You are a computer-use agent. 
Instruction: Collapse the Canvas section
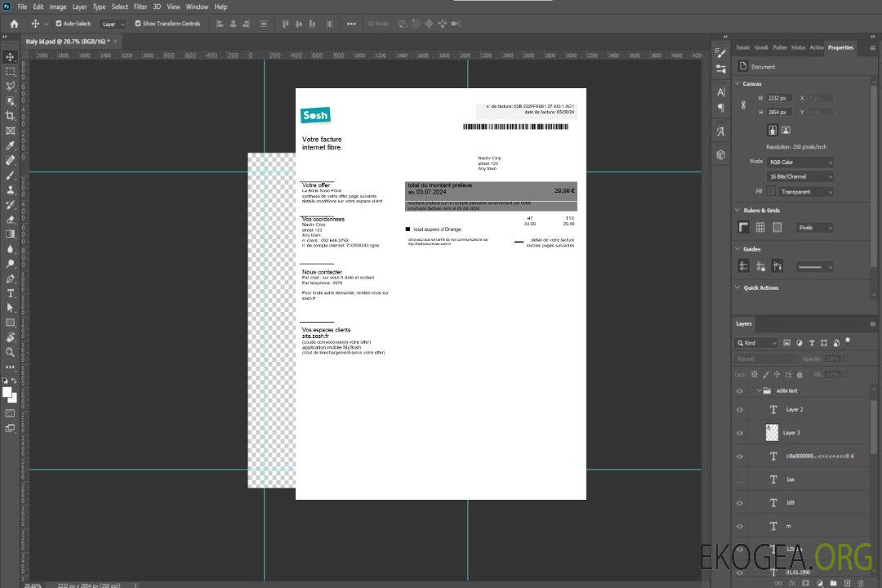(x=737, y=83)
